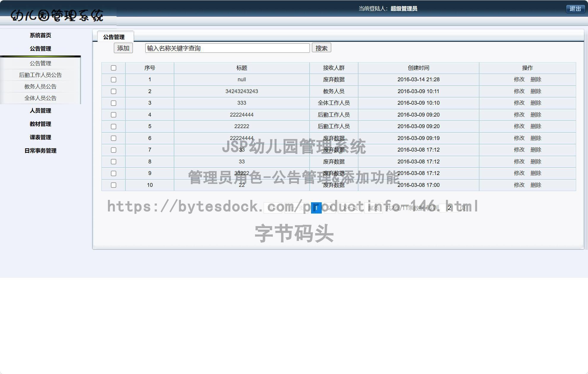Screen dimensions: 588x374
Task: Click 删除 for row 4
Action: click(536, 115)
